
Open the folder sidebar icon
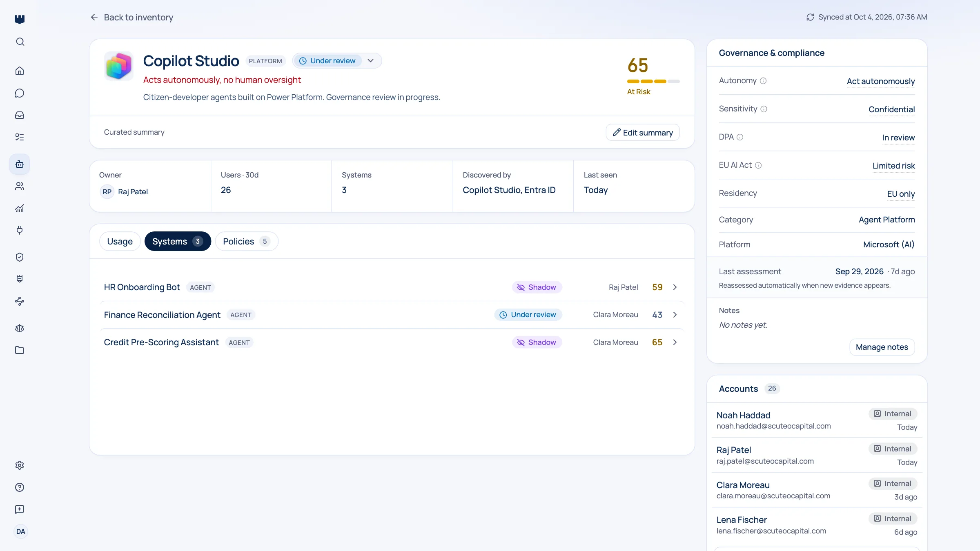(x=20, y=350)
